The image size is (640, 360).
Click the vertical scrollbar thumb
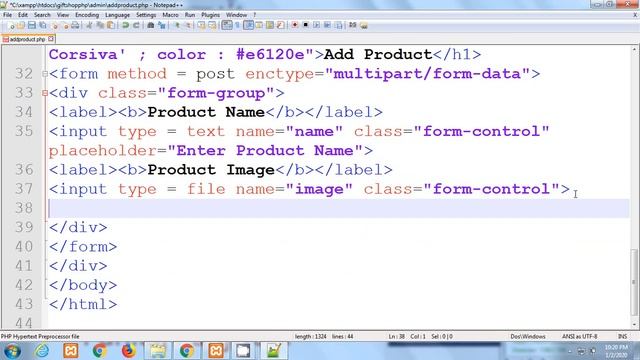tap(634, 282)
